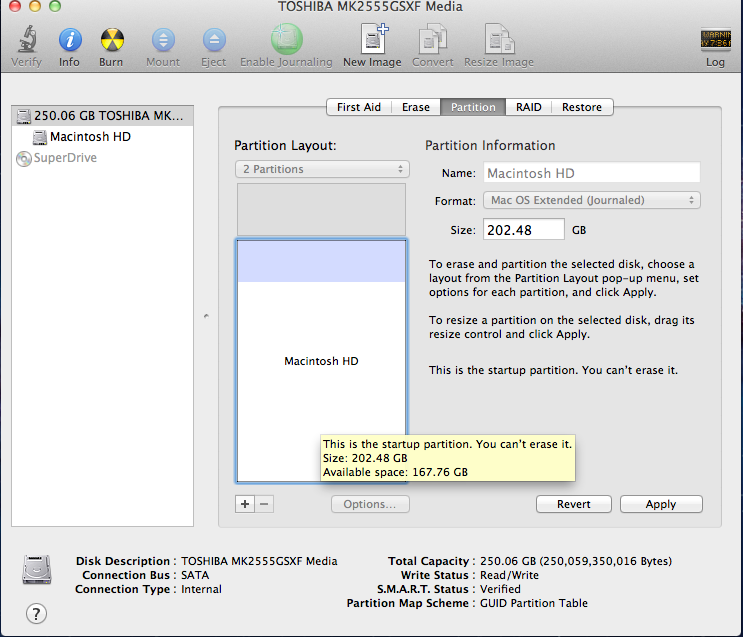
Task: Click the 'GUID Partition Table' text
Action: point(534,603)
